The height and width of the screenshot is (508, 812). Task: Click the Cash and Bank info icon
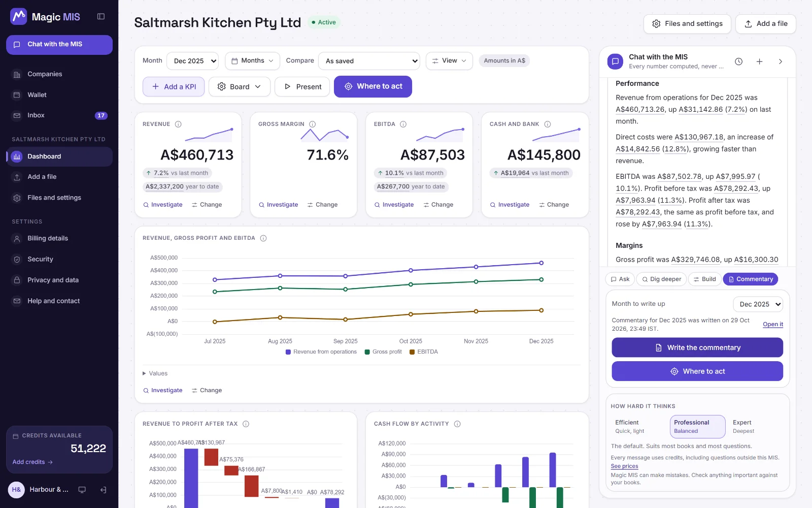548,124
